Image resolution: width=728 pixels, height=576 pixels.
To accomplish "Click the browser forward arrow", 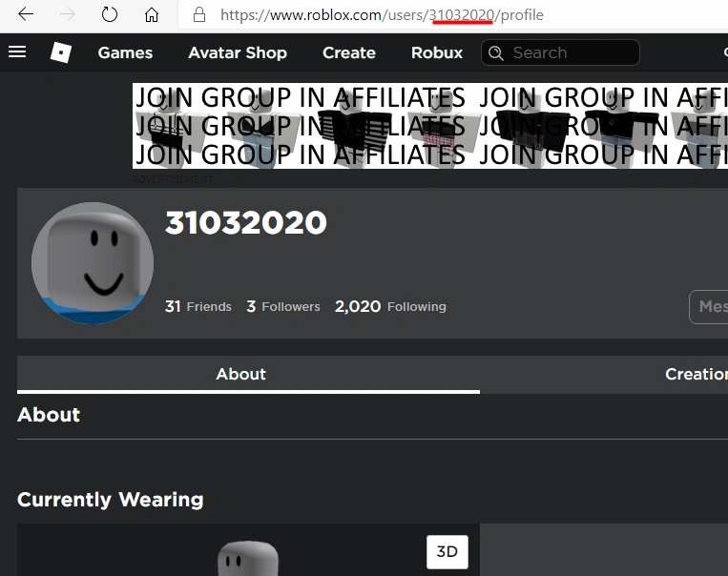I will (x=68, y=14).
